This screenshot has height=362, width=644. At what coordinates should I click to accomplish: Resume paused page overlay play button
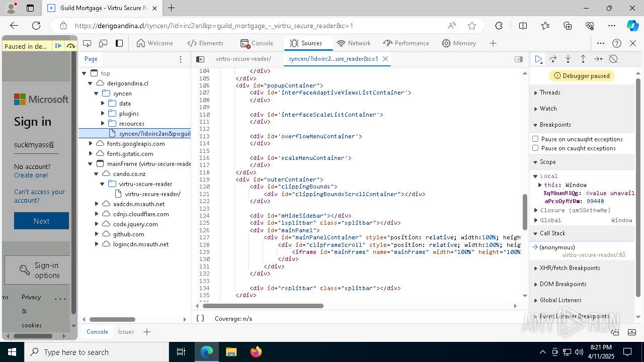tap(58, 46)
